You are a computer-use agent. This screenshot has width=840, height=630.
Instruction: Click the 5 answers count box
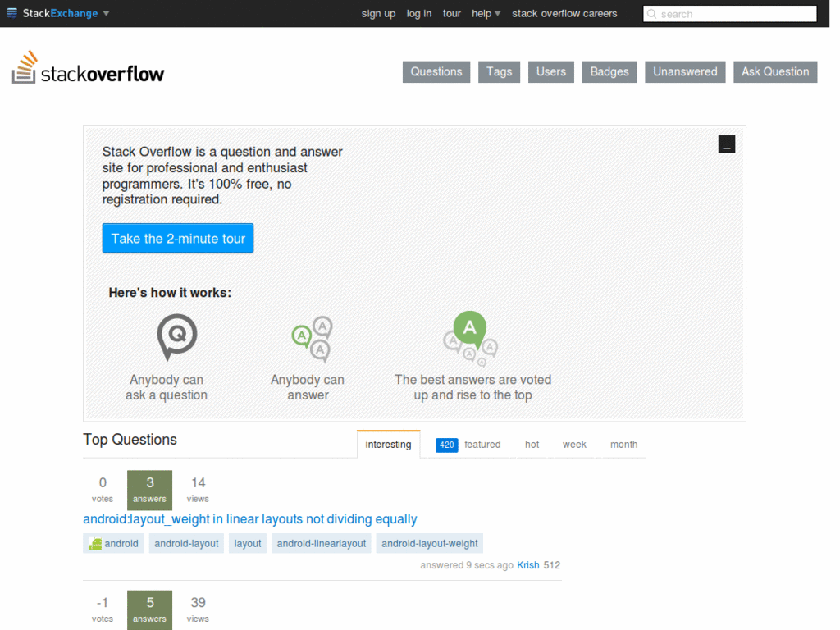[x=149, y=610]
